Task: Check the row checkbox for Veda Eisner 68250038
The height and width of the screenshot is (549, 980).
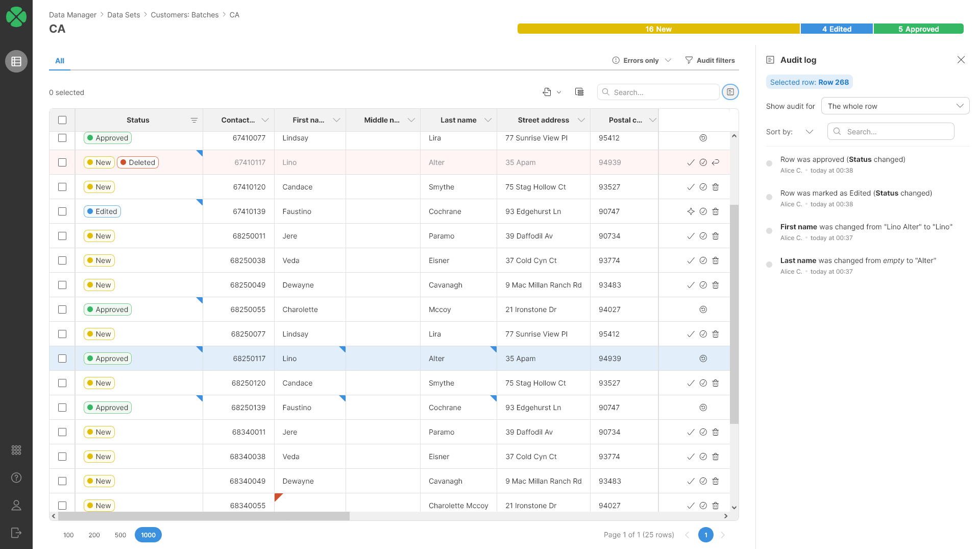Action: [x=62, y=260]
